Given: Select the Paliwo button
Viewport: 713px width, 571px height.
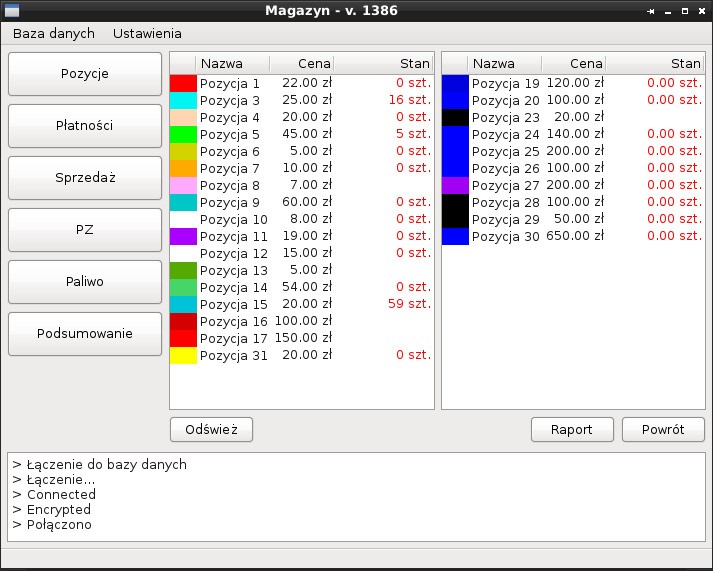Looking at the screenshot, I should (85, 281).
